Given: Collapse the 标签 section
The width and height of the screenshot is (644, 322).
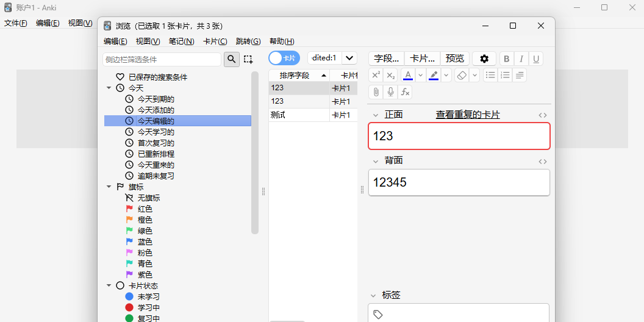Looking at the screenshot, I should [x=373, y=295].
